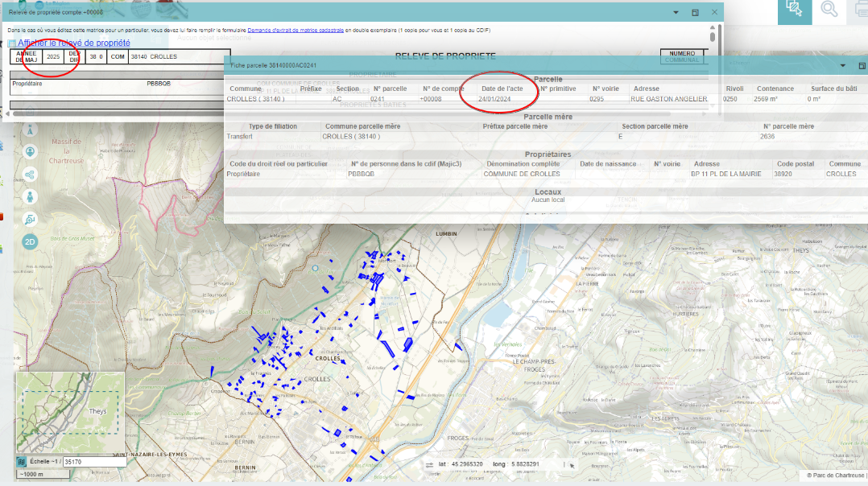Select the street-view pedestrian figure icon
The image size is (868, 486).
30,197
